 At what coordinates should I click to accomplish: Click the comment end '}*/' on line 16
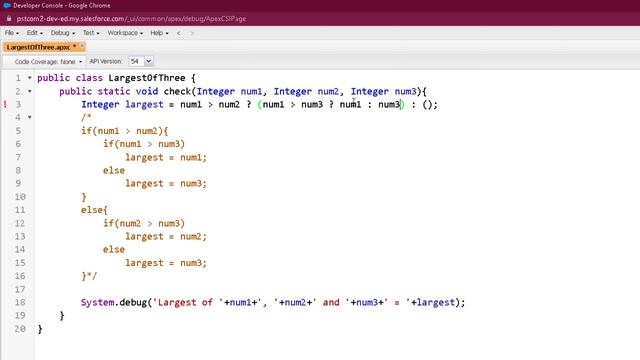[x=89, y=276]
